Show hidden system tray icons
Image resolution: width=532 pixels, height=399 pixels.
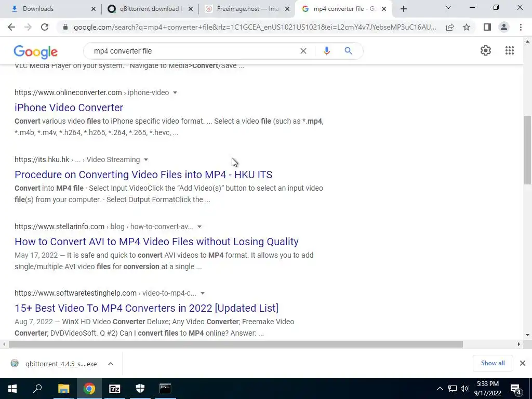(440, 389)
